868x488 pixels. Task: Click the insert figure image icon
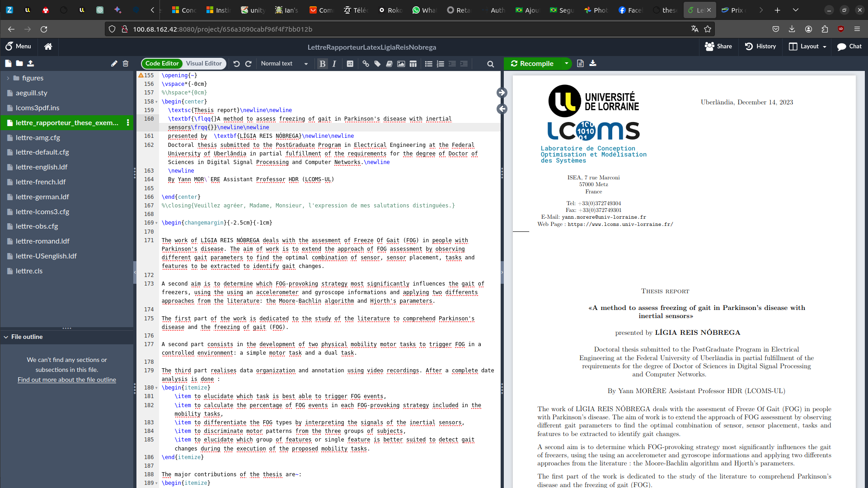(401, 64)
